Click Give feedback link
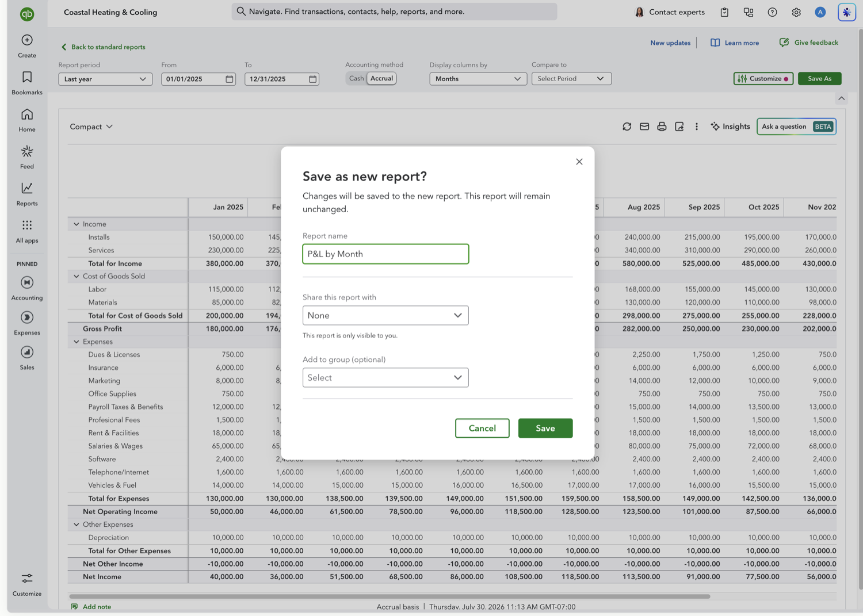This screenshot has width=863, height=616. [809, 43]
